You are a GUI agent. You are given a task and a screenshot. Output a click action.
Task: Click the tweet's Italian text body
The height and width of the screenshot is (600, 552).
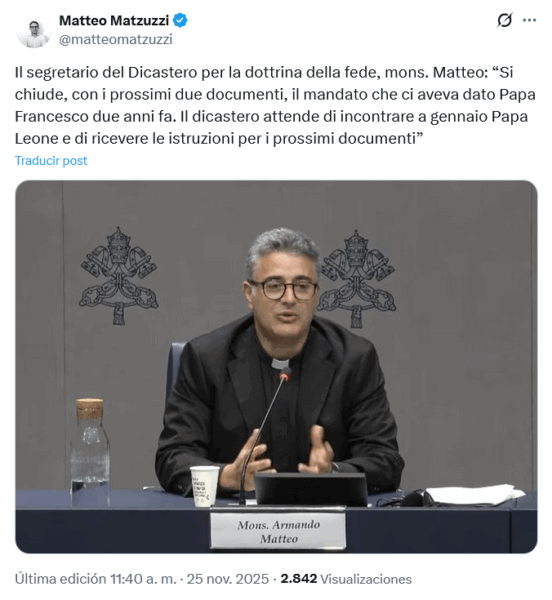(275, 105)
